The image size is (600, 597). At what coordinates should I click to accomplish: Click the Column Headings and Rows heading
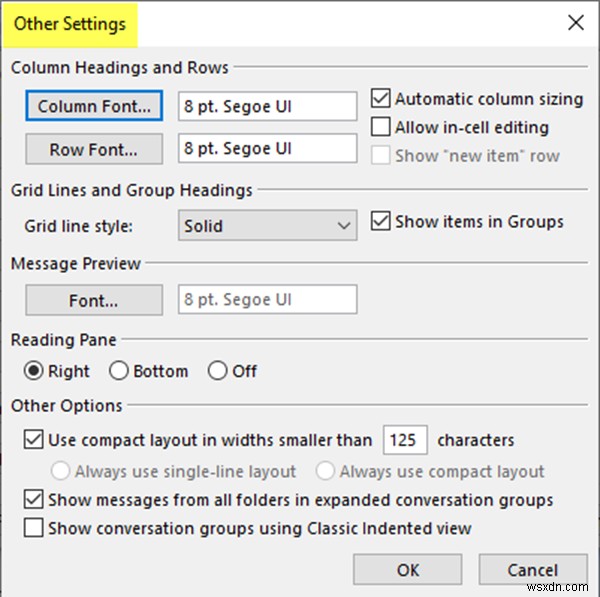click(120, 68)
